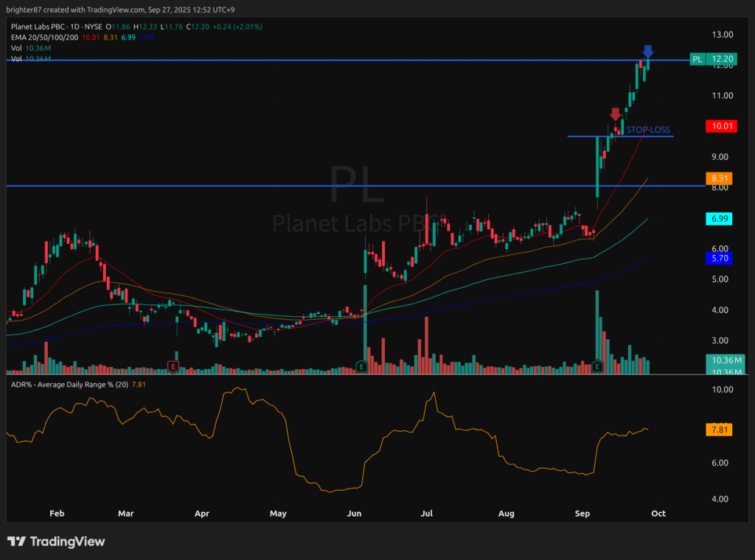Click the 13.00 price axis value
The width and height of the screenshot is (755, 560).
[723, 35]
